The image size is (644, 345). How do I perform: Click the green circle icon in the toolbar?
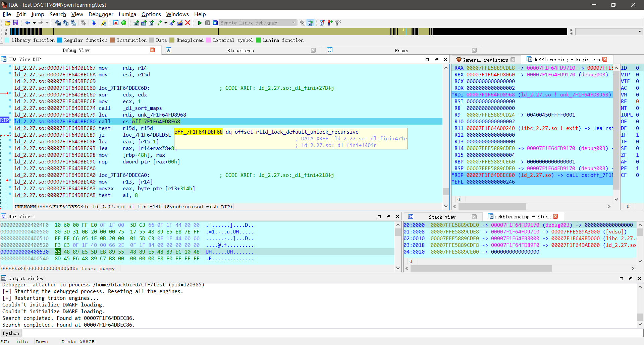[x=124, y=23]
